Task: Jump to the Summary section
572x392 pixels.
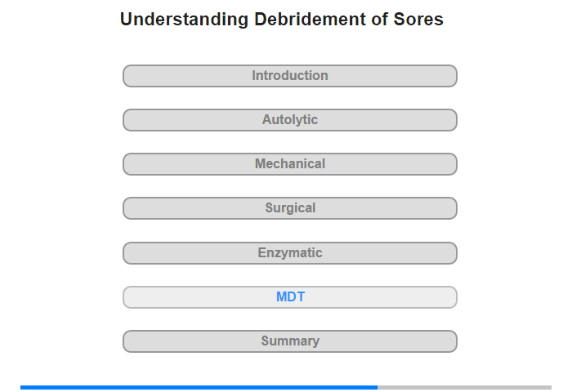Action: [289, 341]
